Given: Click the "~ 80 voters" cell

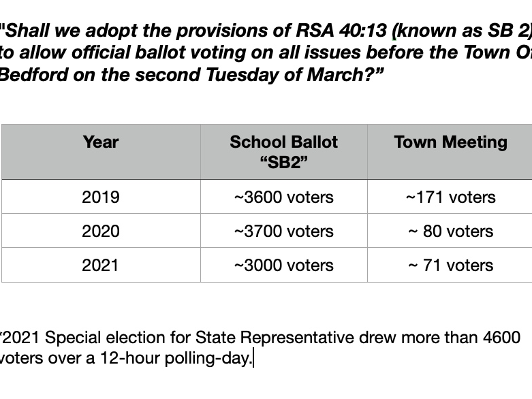Looking at the screenshot, I should pos(450,232).
